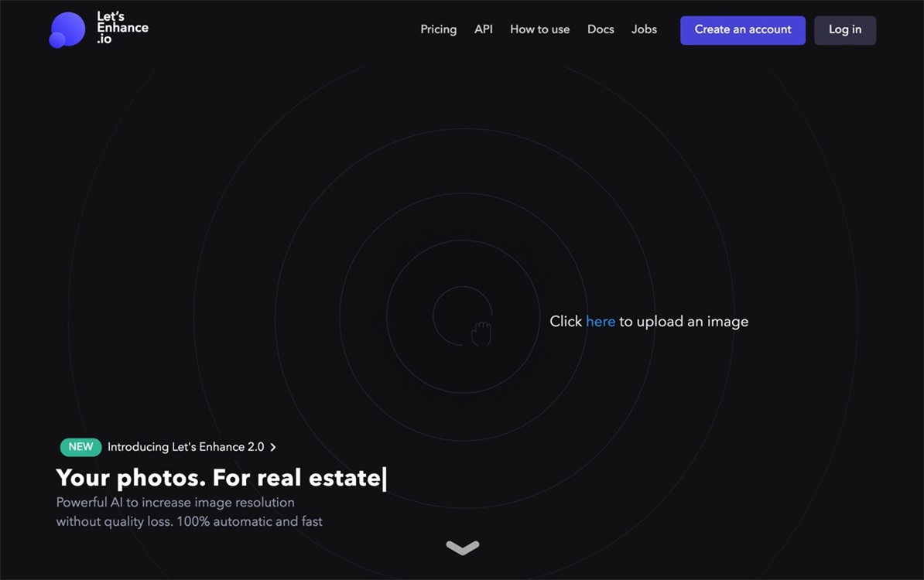
Task: Navigate to Docs
Action: (601, 29)
